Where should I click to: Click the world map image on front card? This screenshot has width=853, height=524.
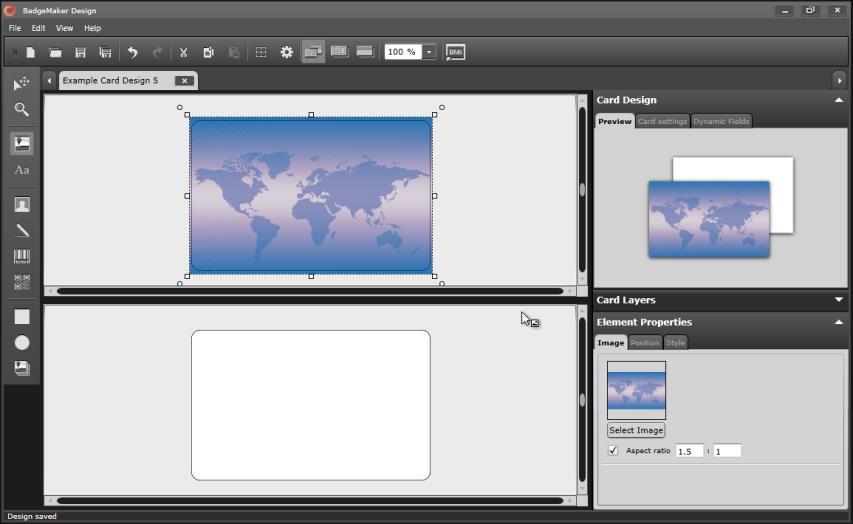click(311, 195)
